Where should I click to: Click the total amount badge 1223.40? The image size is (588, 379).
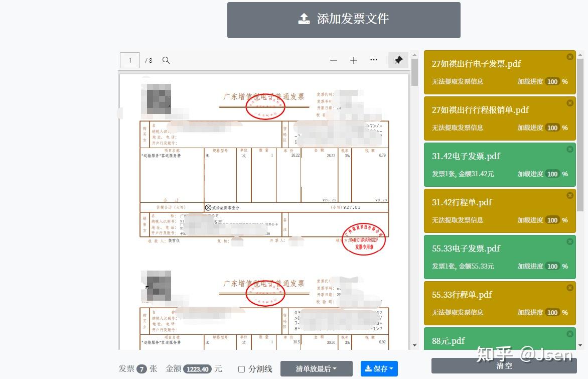click(197, 369)
